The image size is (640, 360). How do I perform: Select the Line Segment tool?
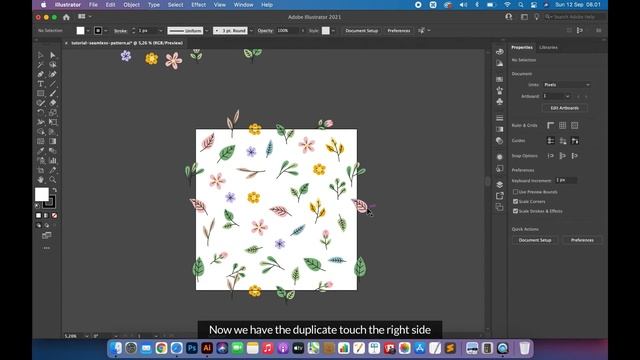[x=53, y=84]
